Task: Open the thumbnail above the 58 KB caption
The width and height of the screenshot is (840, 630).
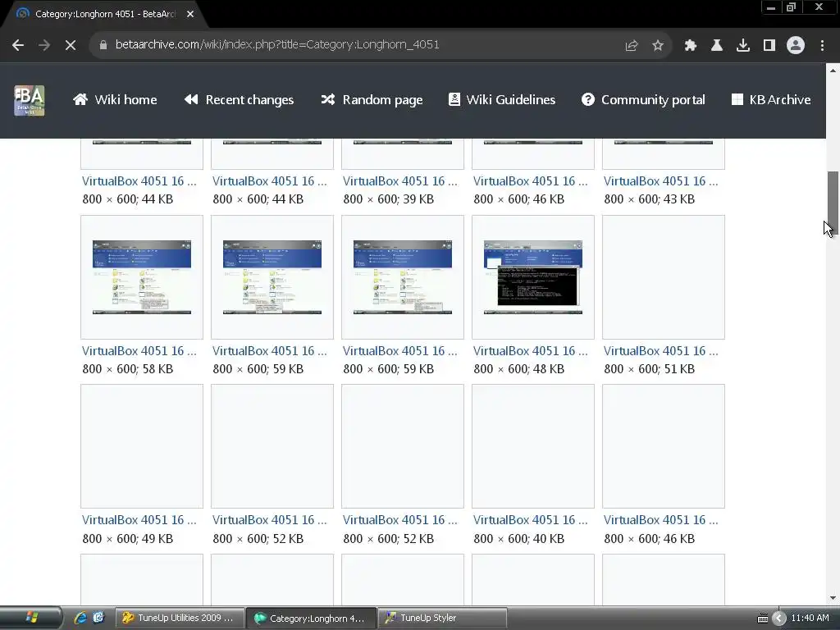Action: [x=142, y=277]
